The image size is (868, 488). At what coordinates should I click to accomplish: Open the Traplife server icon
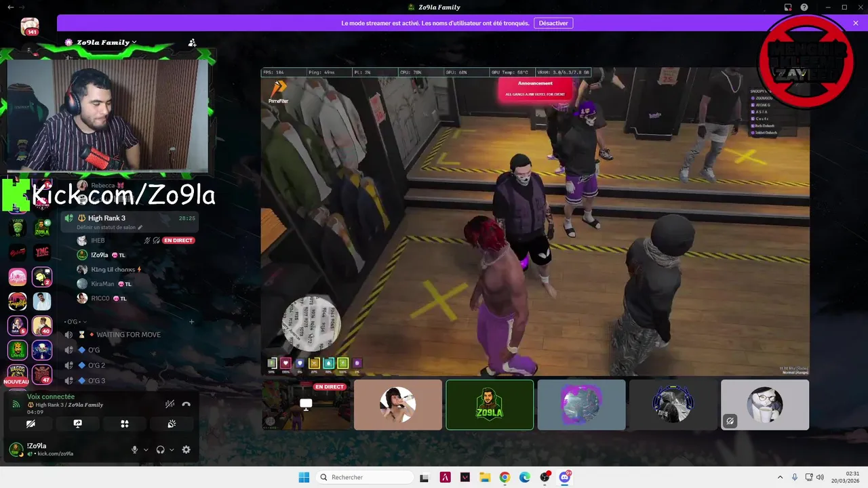(x=18, y=302)
